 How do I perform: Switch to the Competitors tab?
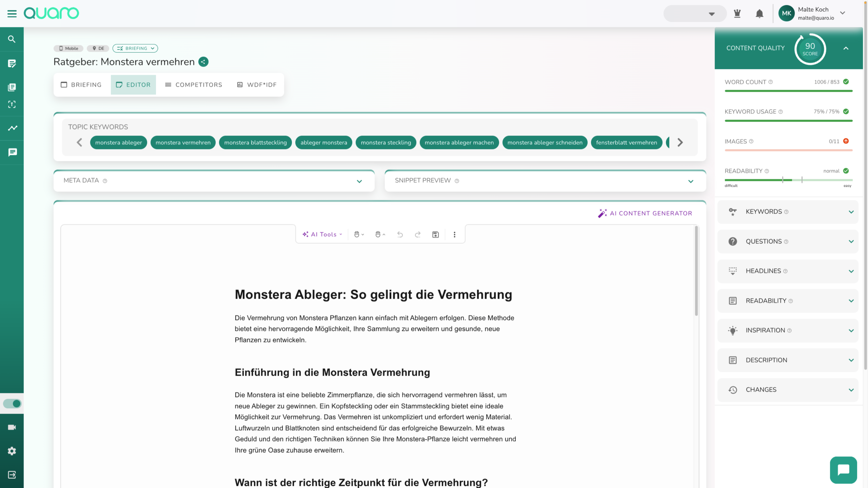(194, 85)
